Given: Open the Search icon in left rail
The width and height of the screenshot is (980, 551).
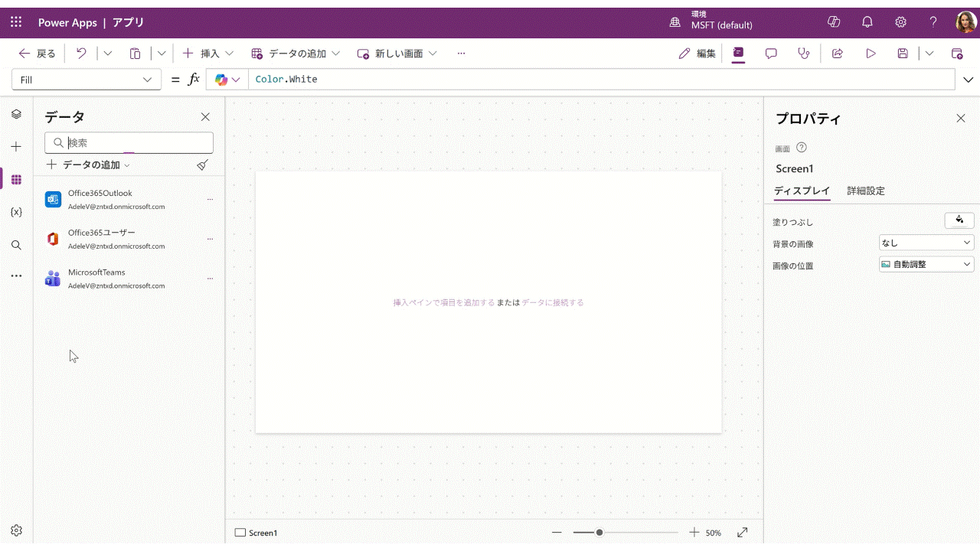Looking at the screenshot, I should click(x=16, y=245).
